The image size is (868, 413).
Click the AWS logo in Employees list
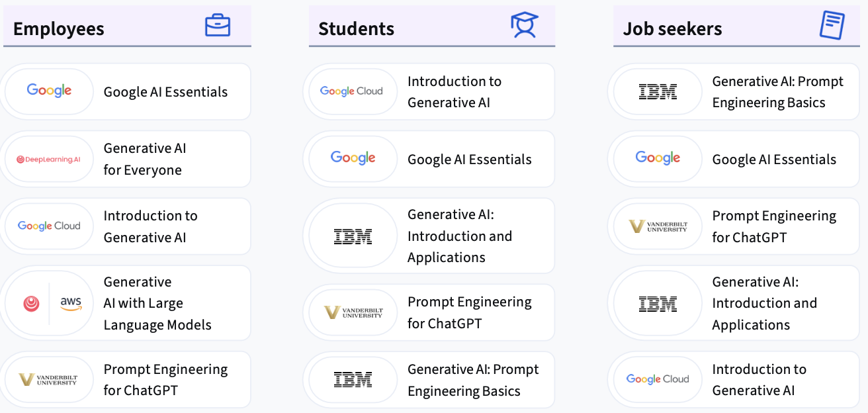pyautogui.click(x=71, y=303)
